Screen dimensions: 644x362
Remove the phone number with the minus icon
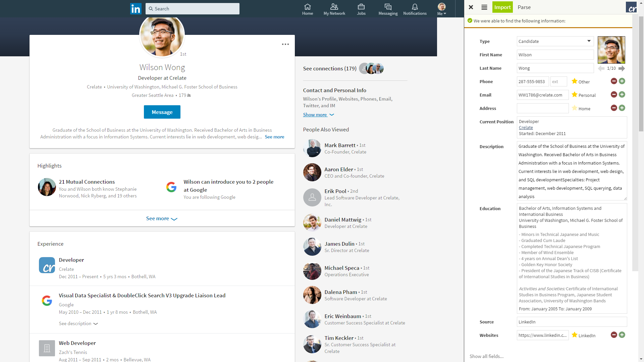pos(613,81)
